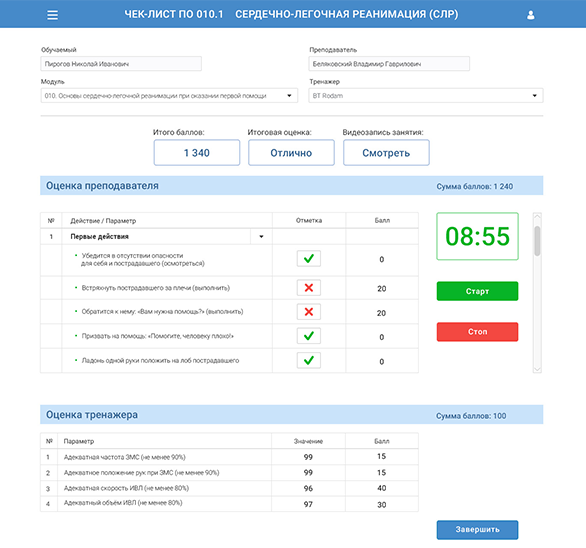Open the user profile icon

[x=530, y=15]
